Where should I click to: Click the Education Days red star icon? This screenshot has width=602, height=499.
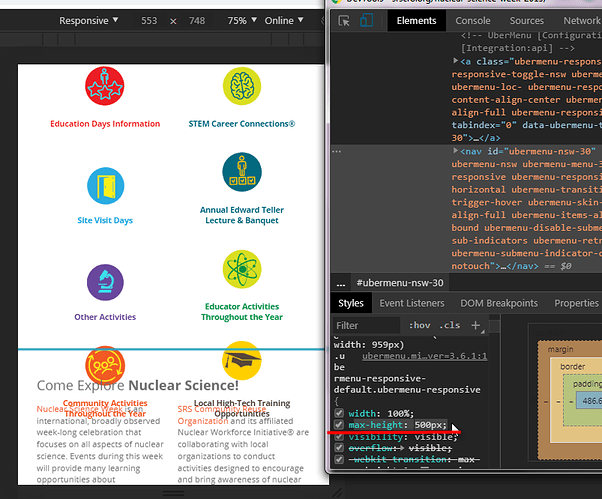point(104,86)
